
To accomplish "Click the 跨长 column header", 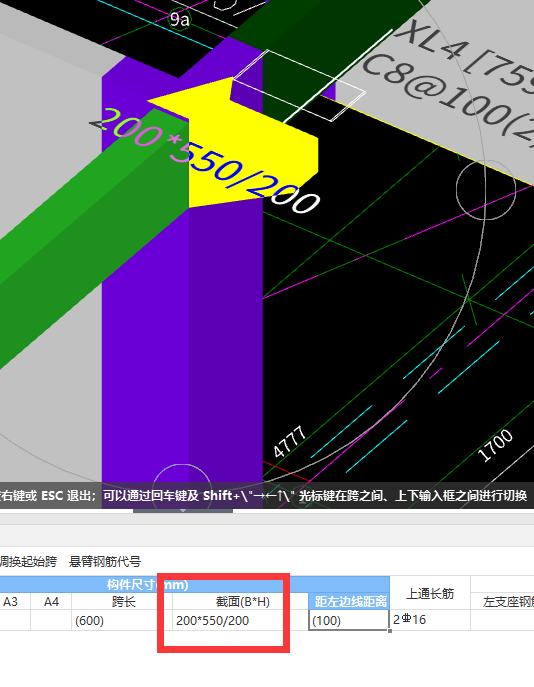I will pyautogui.click(x=124, y=602).
